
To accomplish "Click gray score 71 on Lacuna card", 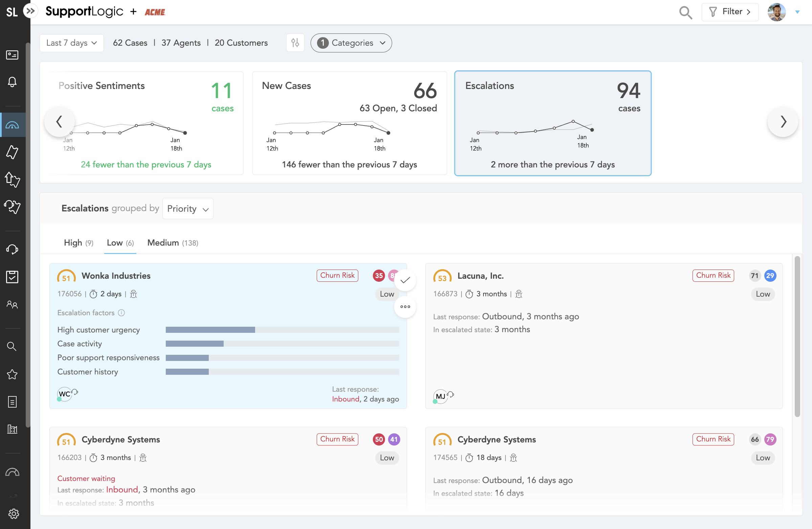I will coord(754,276).
